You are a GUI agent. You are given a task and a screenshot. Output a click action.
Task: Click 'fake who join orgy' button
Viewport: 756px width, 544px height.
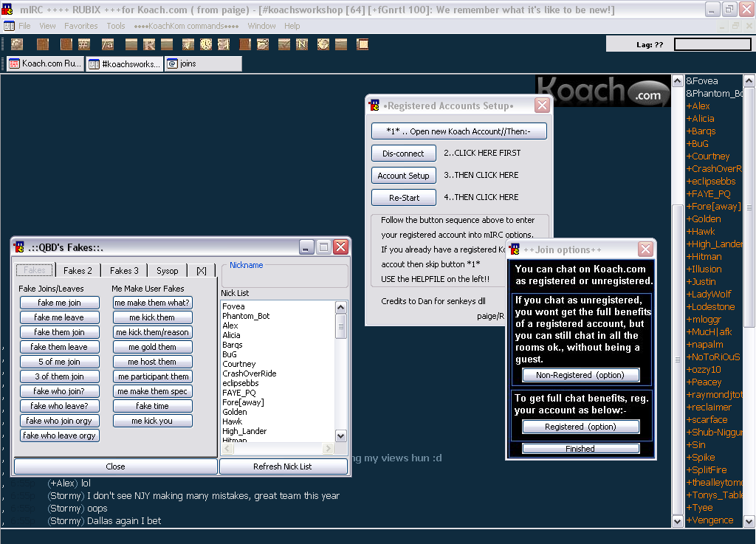tap(59, 421)
